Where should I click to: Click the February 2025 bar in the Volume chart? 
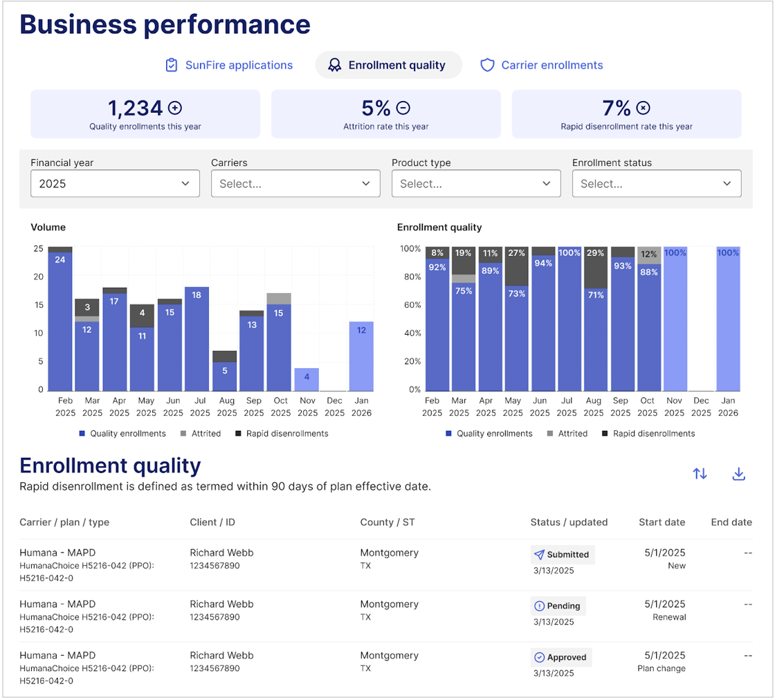[60, 318]
